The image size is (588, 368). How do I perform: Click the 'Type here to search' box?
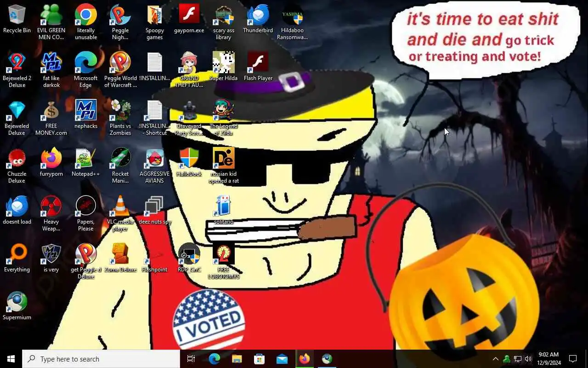click(101, 359)
